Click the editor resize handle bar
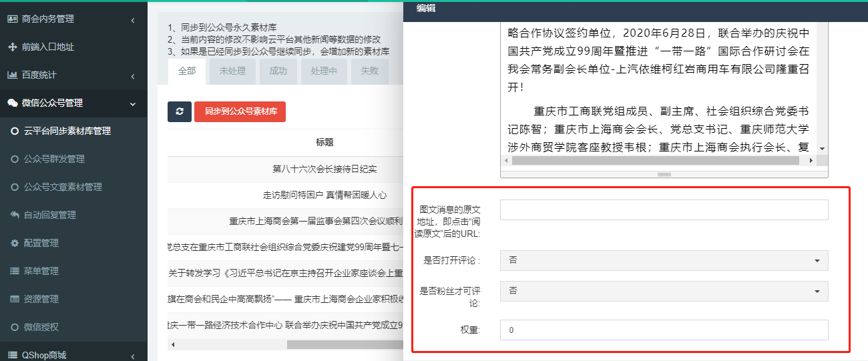This screenshot has height=361, width=868. (664, 174)
